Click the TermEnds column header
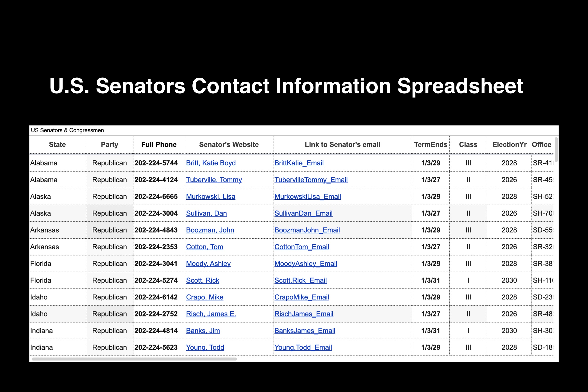The height and width of the screenshot is (392, 588). point(430,144)
